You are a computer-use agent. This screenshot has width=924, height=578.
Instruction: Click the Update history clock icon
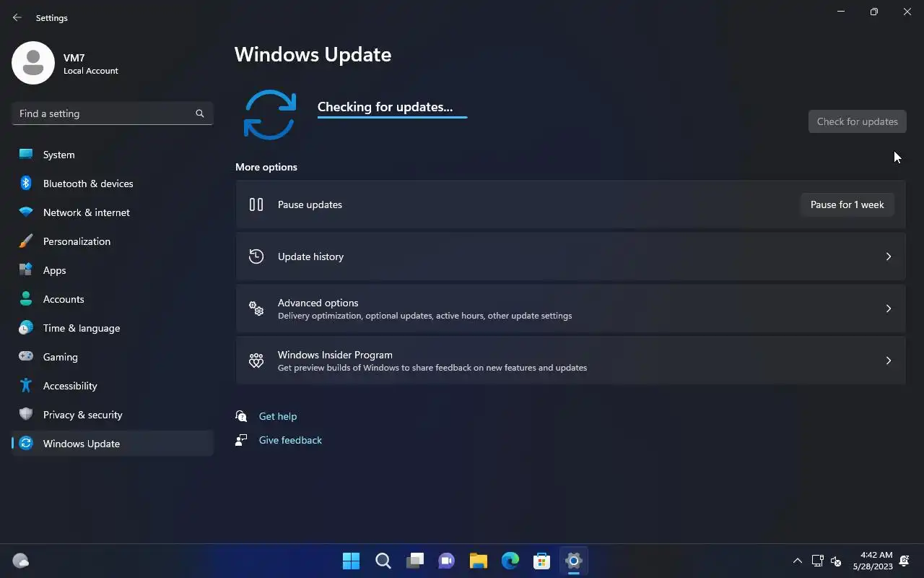(256, 256)
